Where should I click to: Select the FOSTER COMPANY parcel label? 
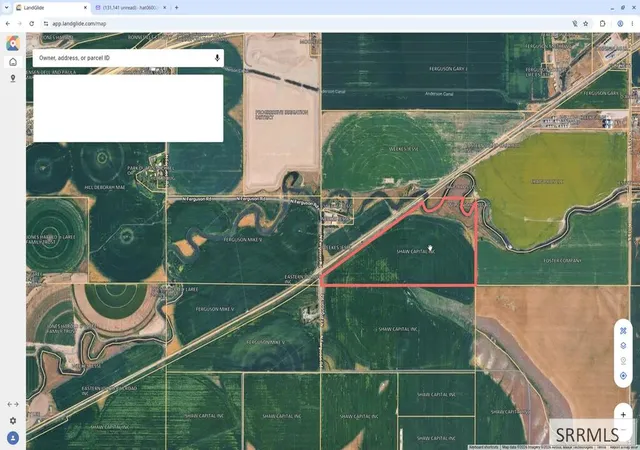562,261
